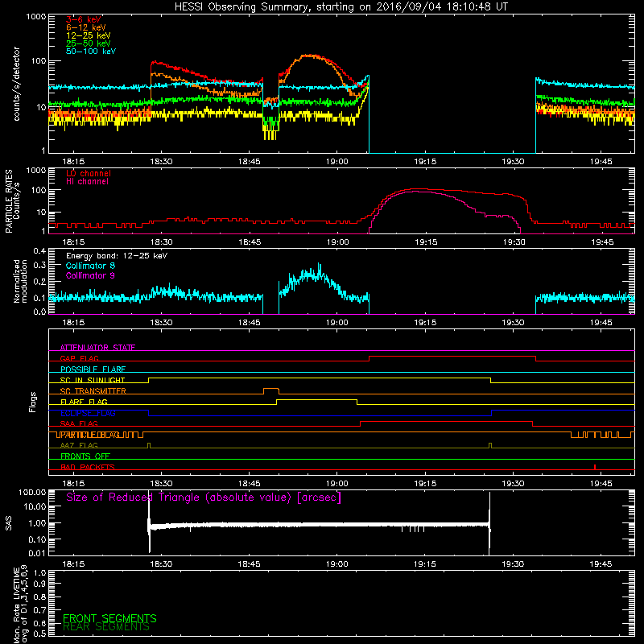
Task: Click the SC TRANSMITTER flag label
Action: click(93, 391)
